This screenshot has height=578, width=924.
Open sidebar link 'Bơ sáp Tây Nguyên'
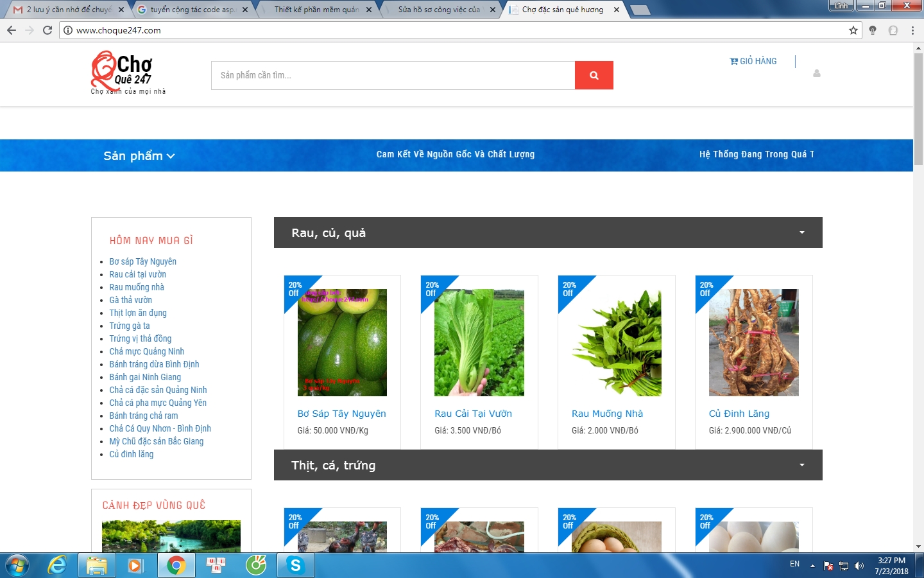pyautogui.click(x=142, y=261)
